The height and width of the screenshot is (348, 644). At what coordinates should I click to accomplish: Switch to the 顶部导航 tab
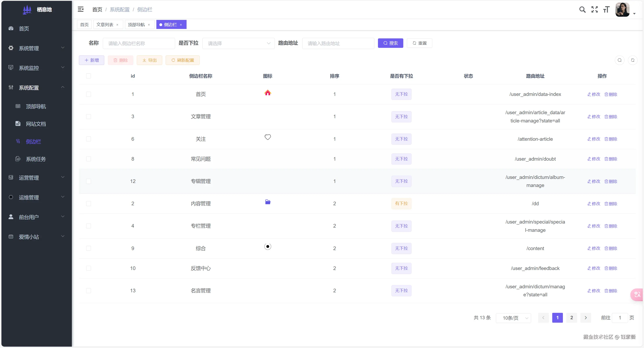tap(136, 25)
